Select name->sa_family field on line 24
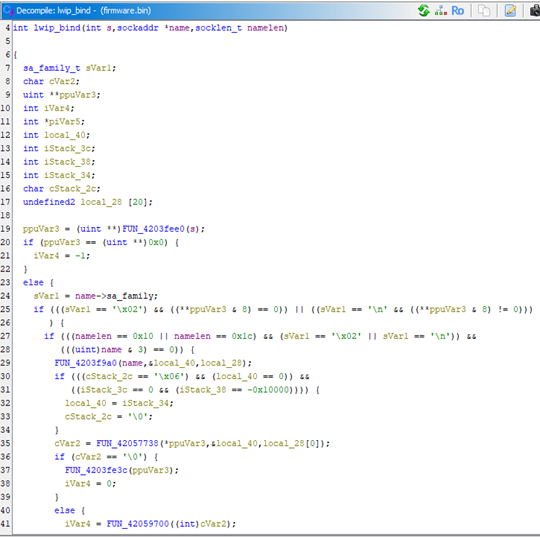 pos(115,296)
